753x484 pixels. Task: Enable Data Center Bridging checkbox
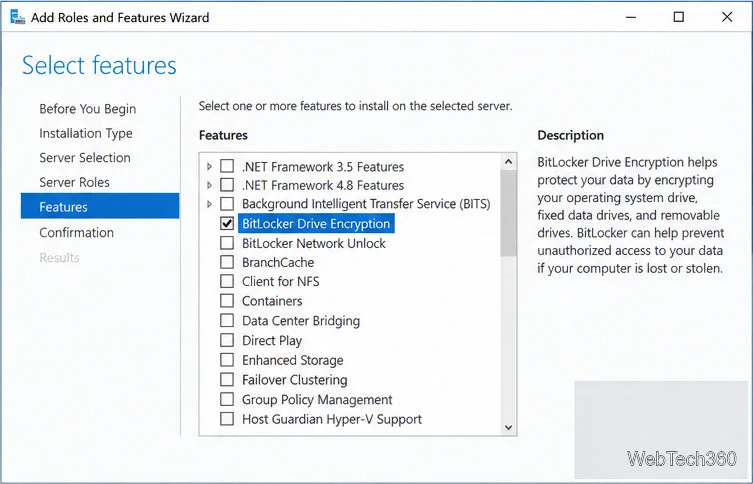[x=227, y=321]
